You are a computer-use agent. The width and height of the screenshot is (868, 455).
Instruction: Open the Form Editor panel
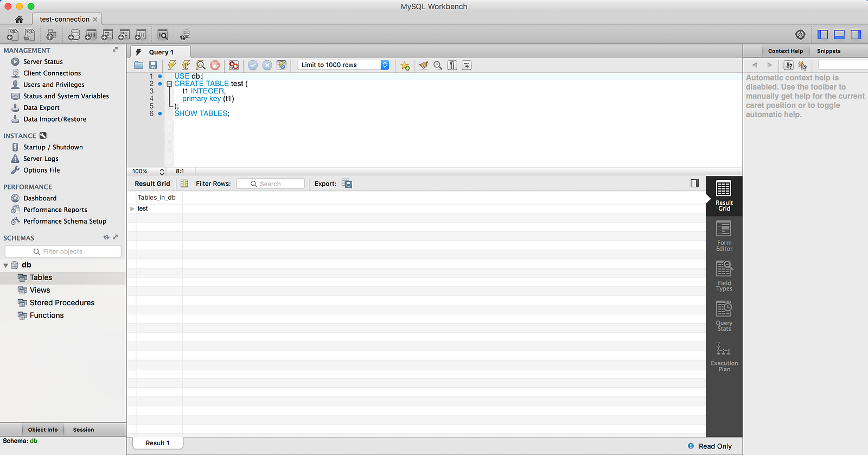[x=724, y=236]
